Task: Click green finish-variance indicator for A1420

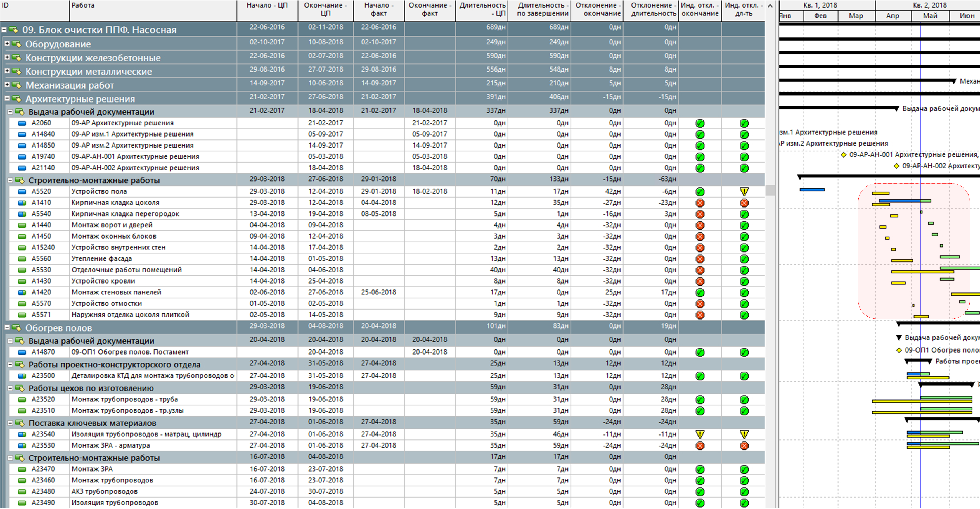Action: pos(700,293)
